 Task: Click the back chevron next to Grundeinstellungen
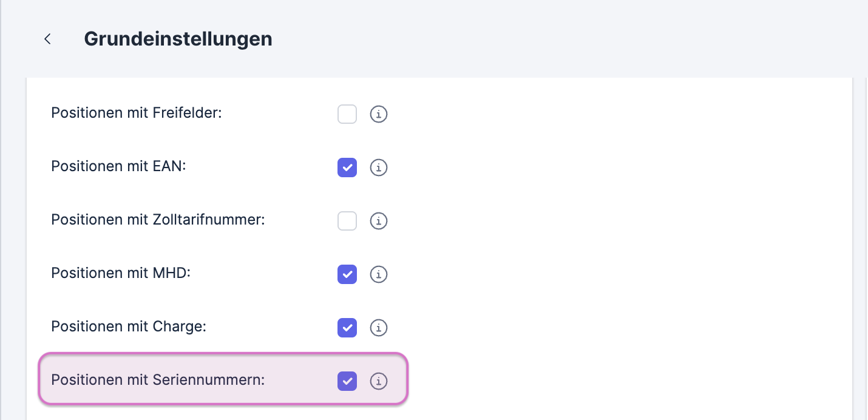pyautogui.click(x=47, y=38)
